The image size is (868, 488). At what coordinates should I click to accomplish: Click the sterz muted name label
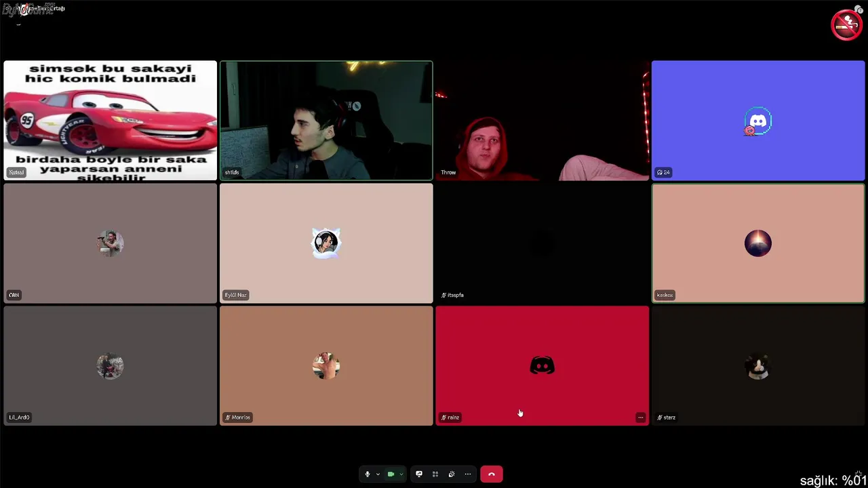point(667,418)
